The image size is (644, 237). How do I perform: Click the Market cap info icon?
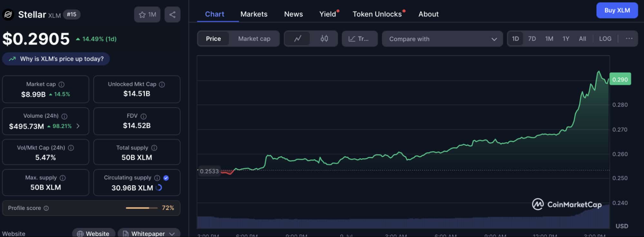point(62,84)
